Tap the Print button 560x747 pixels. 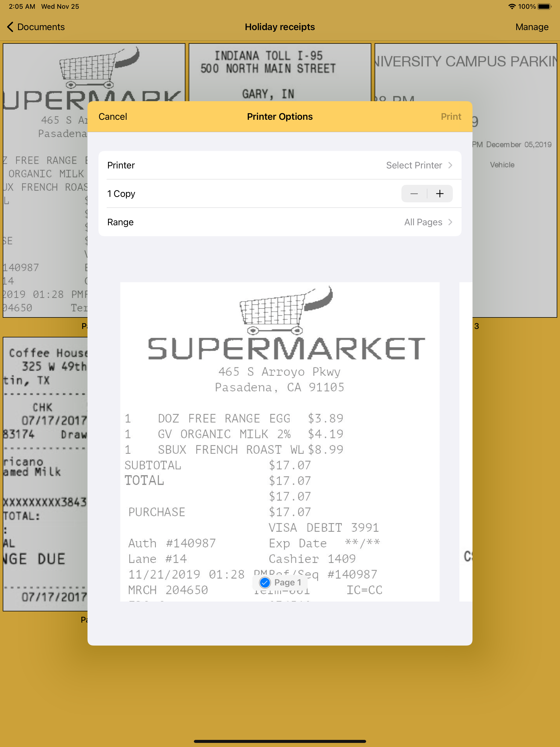451,116
